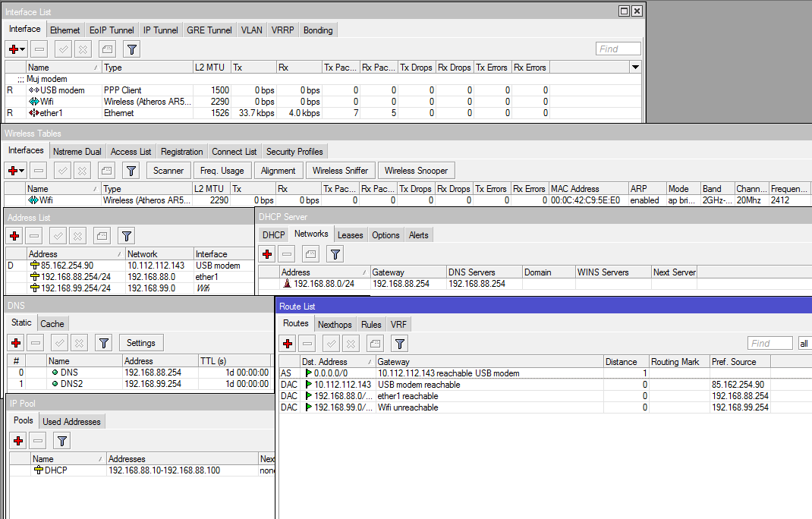Click the add icon in DHCP Server Networks
812x519 pixels.
267,254
